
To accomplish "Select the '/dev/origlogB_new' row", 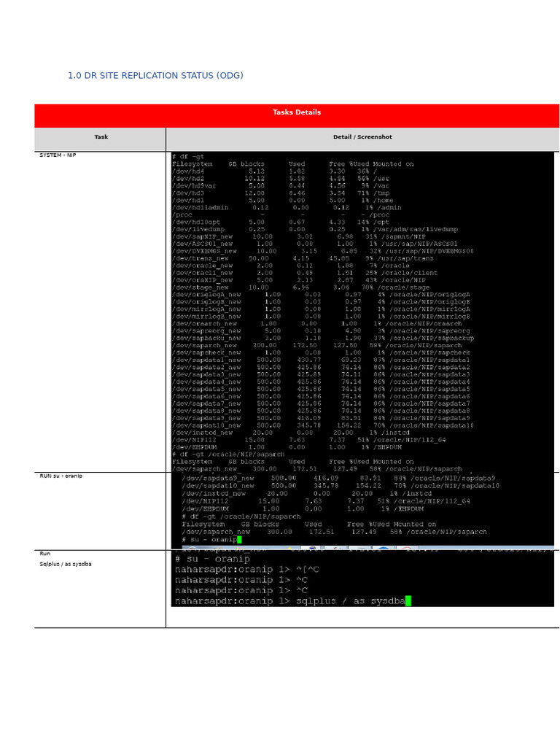I will (321, 302).
